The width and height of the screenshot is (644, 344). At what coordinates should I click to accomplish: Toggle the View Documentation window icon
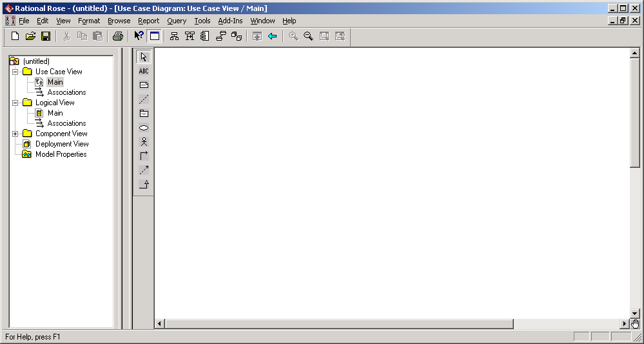[155, 36]
